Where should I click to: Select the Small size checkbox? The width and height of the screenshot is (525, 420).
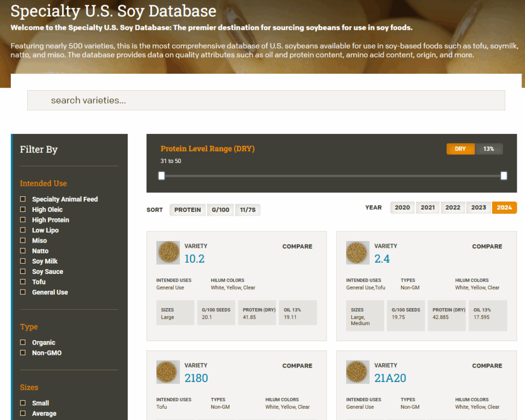tap(23, 403)
